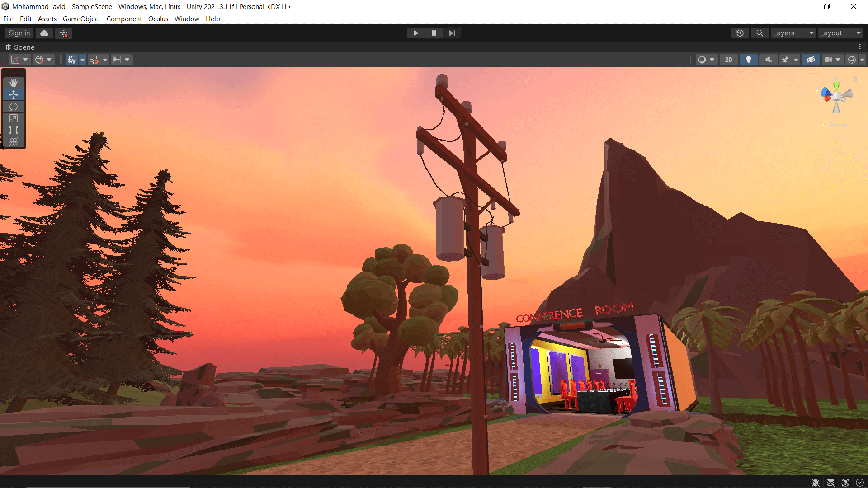The width and height of the screenshot is (868, 488).
Task: Open the cloud services icon
Action: [44, 33]
